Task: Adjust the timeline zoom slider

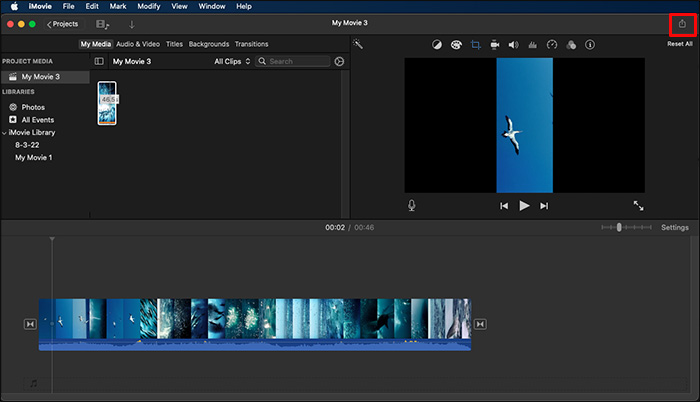Action: (619, 228)
